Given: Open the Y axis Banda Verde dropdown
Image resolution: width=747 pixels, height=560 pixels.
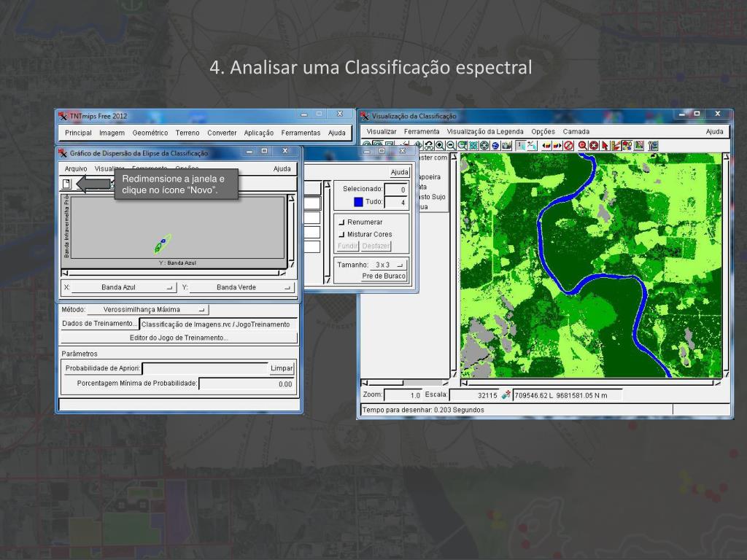Looking at the screenshot, I should tap(241, 287).
